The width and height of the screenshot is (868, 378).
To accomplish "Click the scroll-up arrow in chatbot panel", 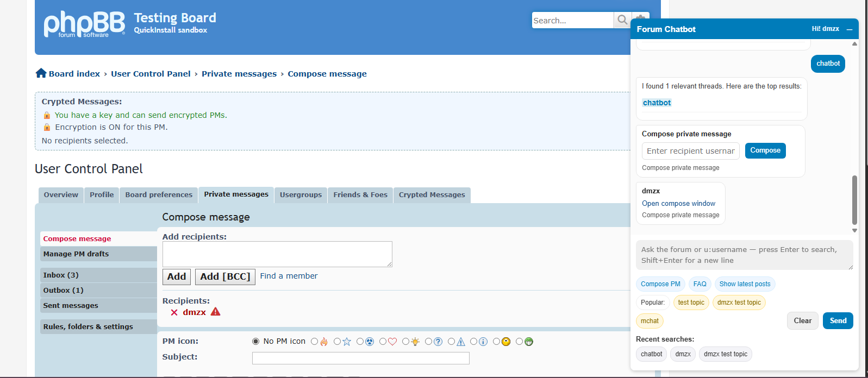I will coord(854,44).
